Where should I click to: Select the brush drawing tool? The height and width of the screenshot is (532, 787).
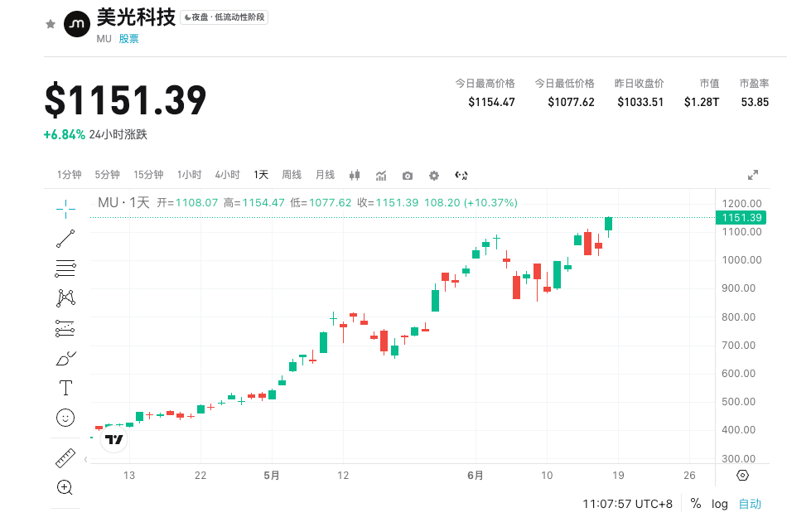click(x=65, y=358)
